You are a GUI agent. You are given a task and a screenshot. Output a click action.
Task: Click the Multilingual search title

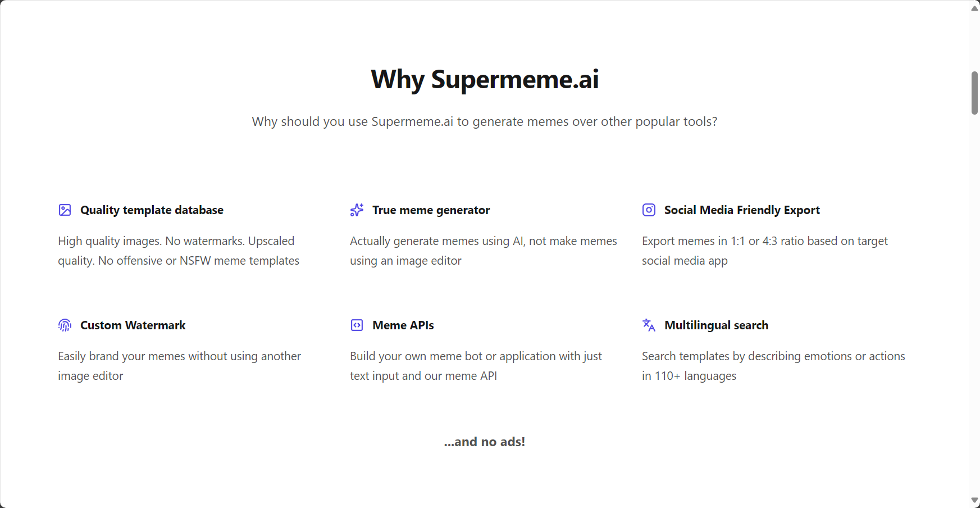pos(716,325)
